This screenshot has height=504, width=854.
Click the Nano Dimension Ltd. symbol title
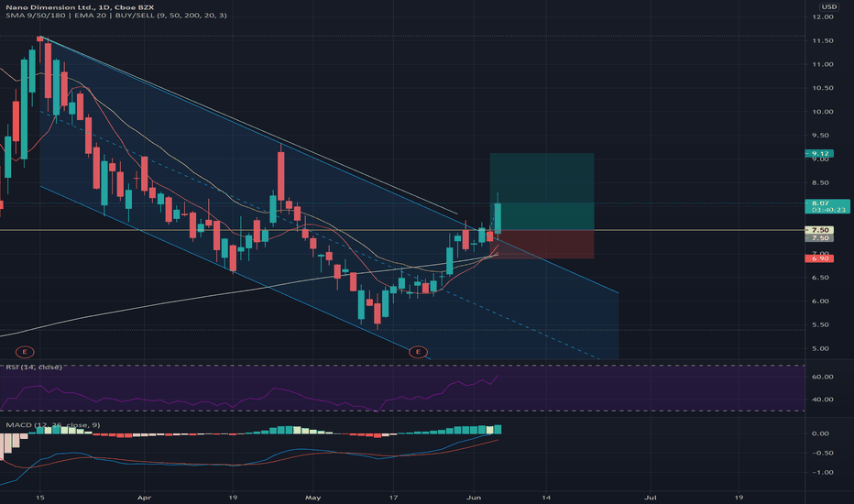(x=80, y=7)
